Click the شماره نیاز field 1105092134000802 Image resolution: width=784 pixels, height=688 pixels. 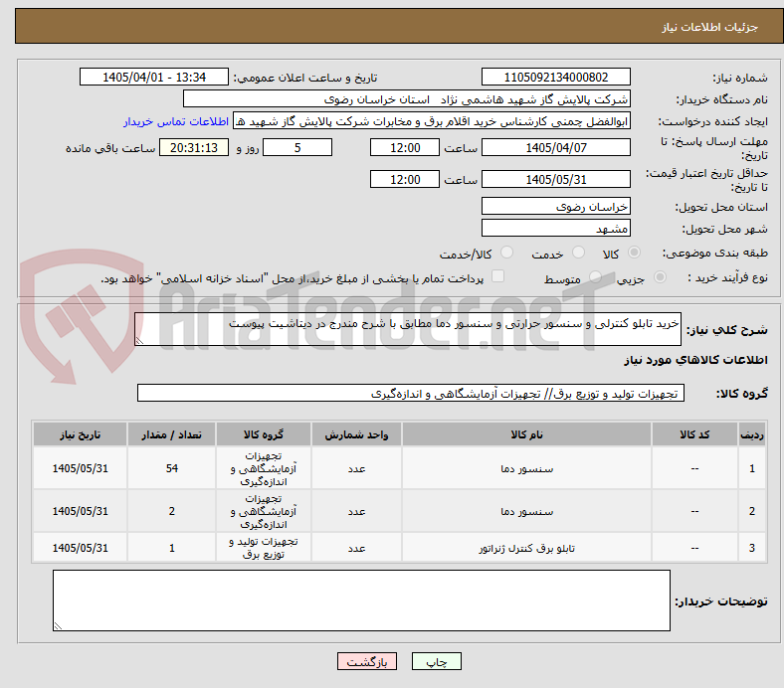pyautogui.click(x=555, y=77)
